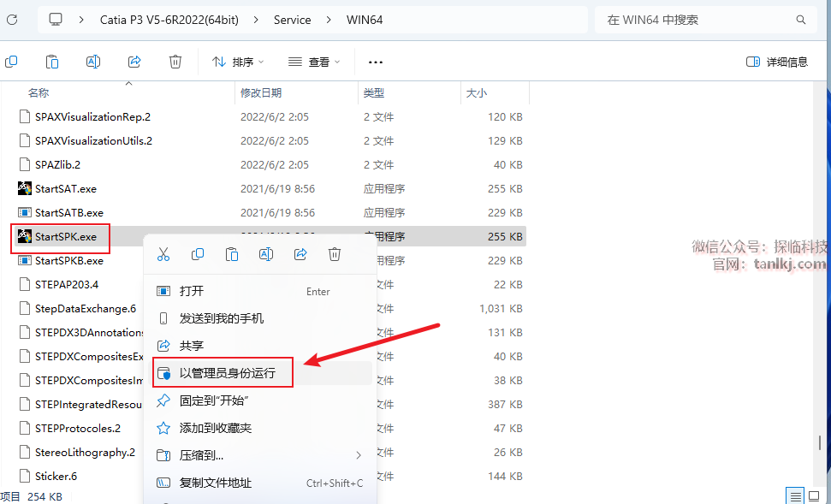Sort by Type column header

pos(374,92)
